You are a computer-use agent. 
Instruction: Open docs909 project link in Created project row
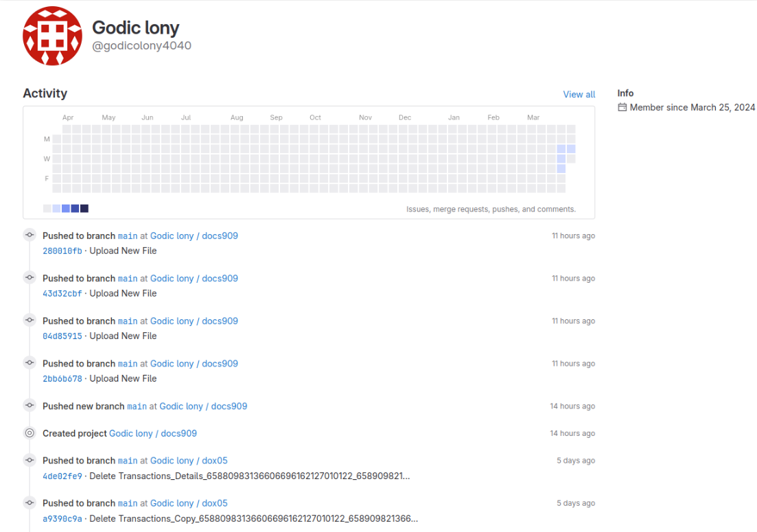pos(153,433)
